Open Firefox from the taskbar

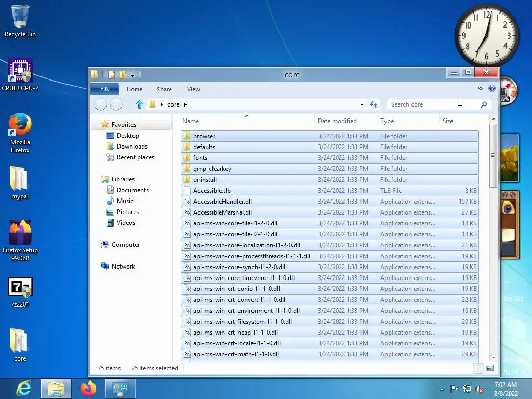click(88, 389)
